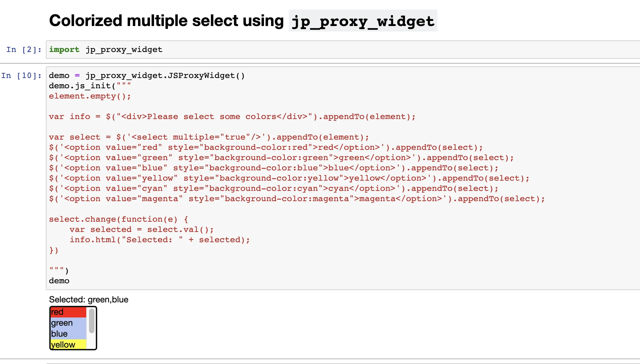Click the import jp_proxy_widget code cell
The height and width of the screenshot is (364, 640).
point(343,50)
